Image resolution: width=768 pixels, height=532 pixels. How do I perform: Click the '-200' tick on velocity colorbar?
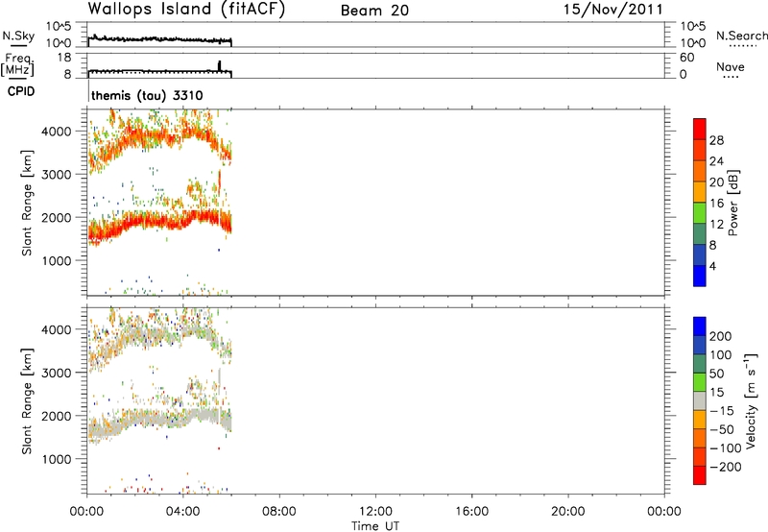point(725,467)
